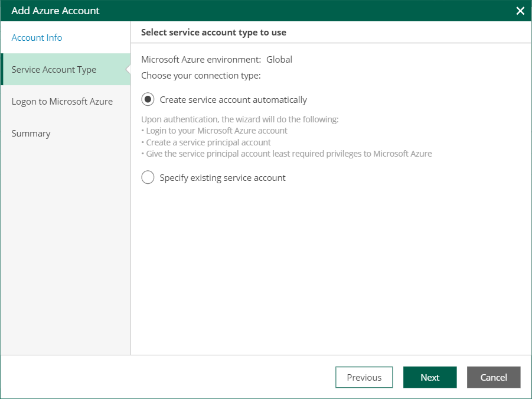Screen dimensions: 532x399
Task: Proceed with the Next button
Action: point(430,378)
